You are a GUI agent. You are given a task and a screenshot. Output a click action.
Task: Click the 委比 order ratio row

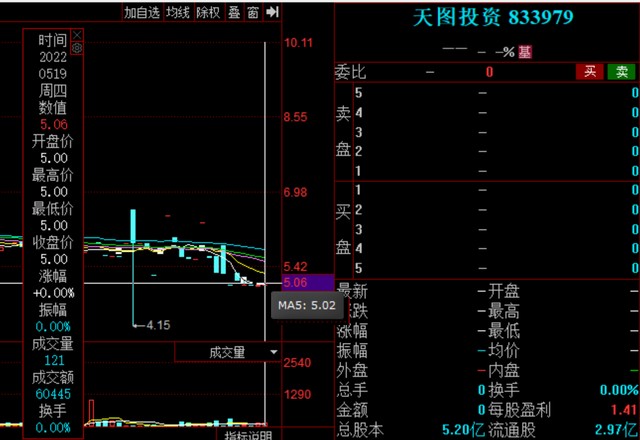pos(487,72)
